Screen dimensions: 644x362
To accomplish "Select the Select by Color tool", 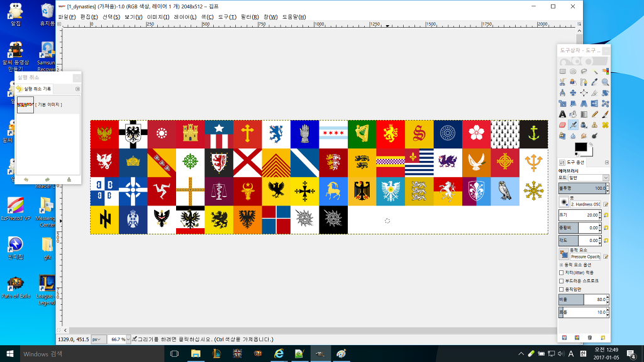I will coord(605,72).
